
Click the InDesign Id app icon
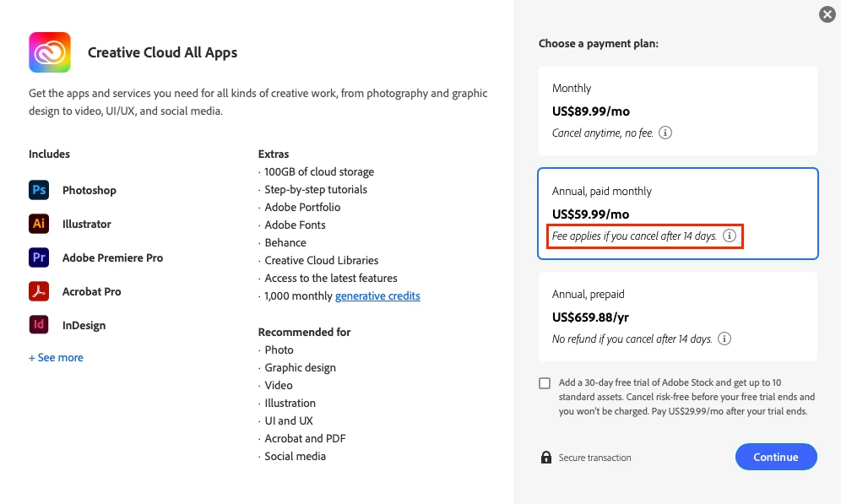click(39, 325)
